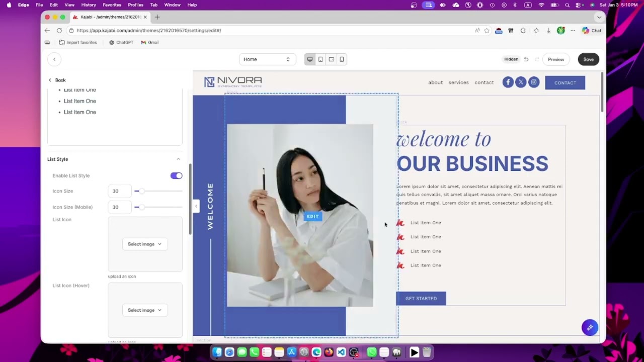Open the File menu
The height and width of the screenshot is (362, 644).
pyautogui.click(x=39, y=5)
